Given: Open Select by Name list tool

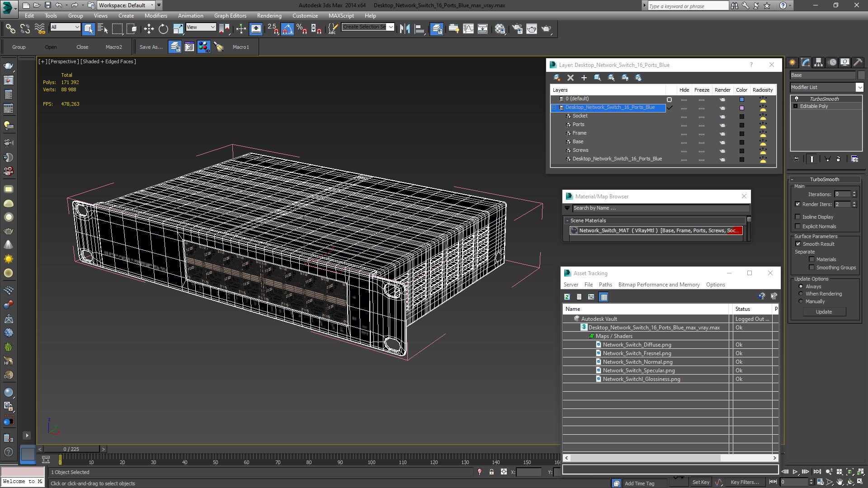Looking at the screenshot, I should pos(103,29).
